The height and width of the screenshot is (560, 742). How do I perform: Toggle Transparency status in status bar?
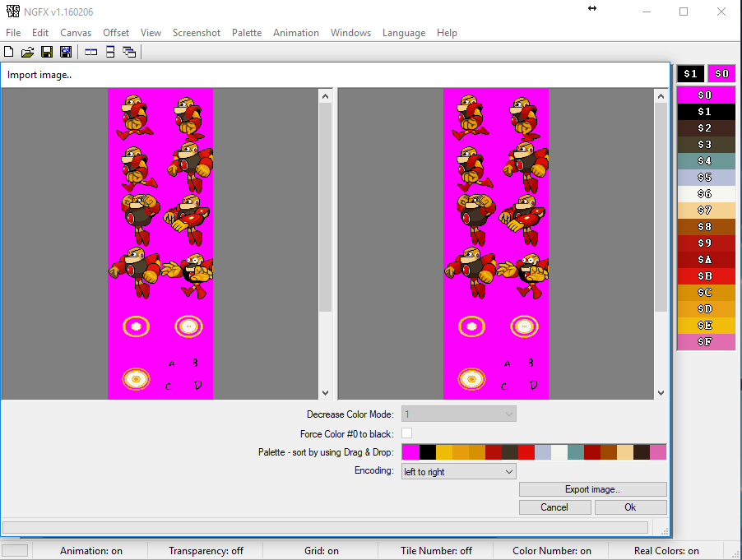point(206,551)
